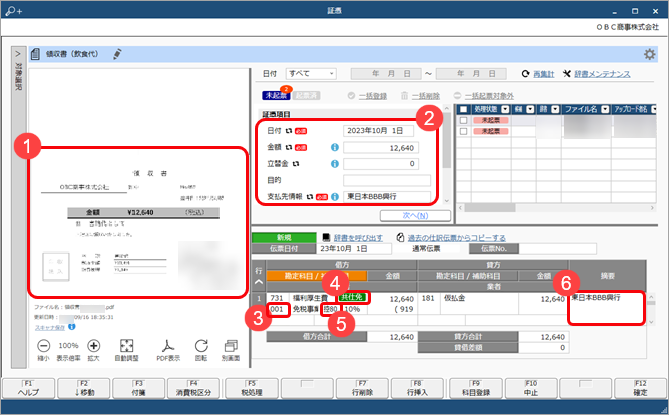The width and height of the screenshot is (669, 415).
Task: Click the F8 行挿入 function button
Action: [417, 388]
